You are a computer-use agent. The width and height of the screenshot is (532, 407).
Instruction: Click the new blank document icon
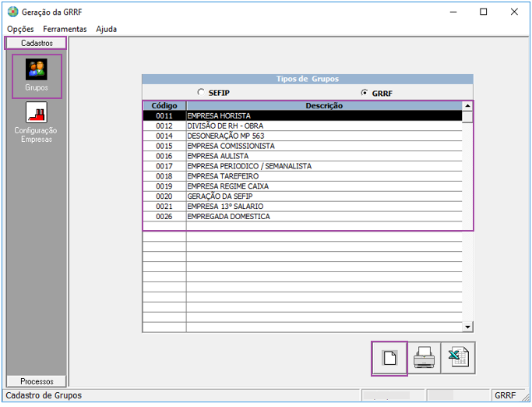pyautogui.click(x=389, y=359)
